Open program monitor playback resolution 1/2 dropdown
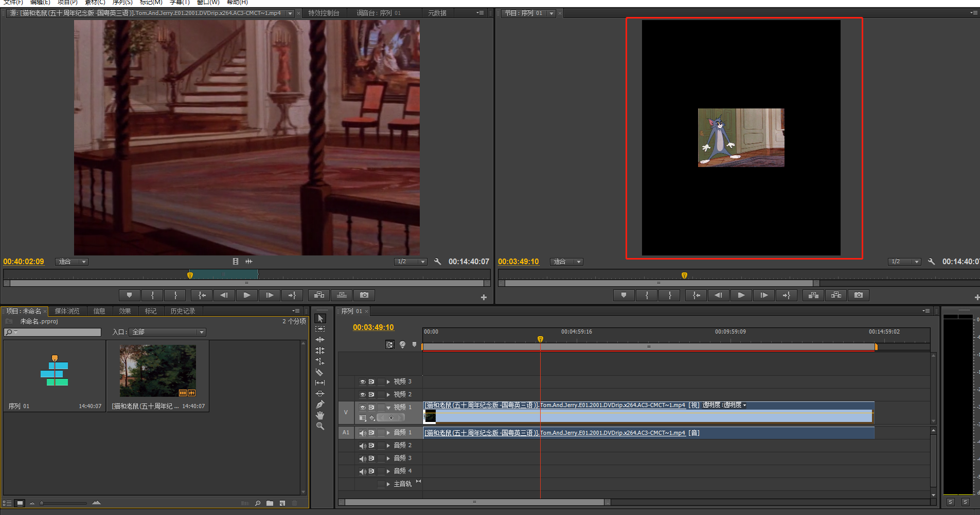Viewport: 980px width, 515px height. (x=904, y=262)
